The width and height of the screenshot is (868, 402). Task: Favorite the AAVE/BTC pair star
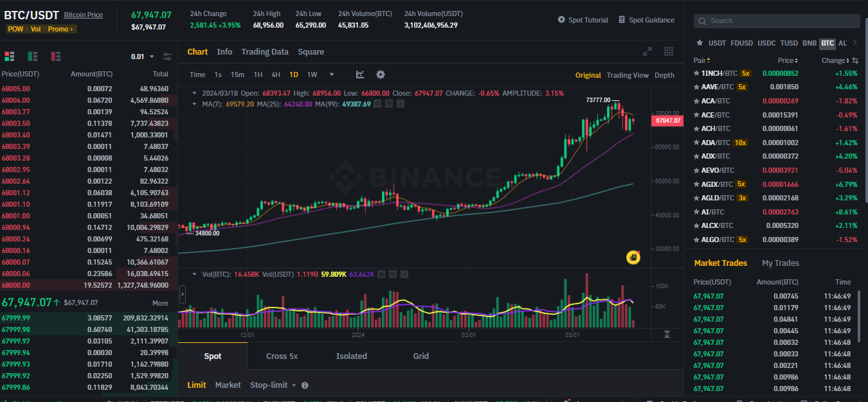click(696, 87)
